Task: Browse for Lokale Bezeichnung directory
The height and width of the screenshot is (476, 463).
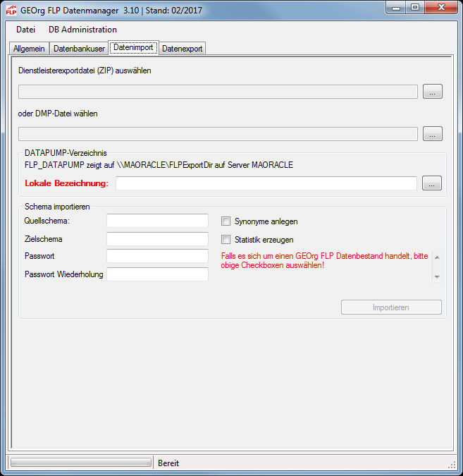Action: pos(432,183)
